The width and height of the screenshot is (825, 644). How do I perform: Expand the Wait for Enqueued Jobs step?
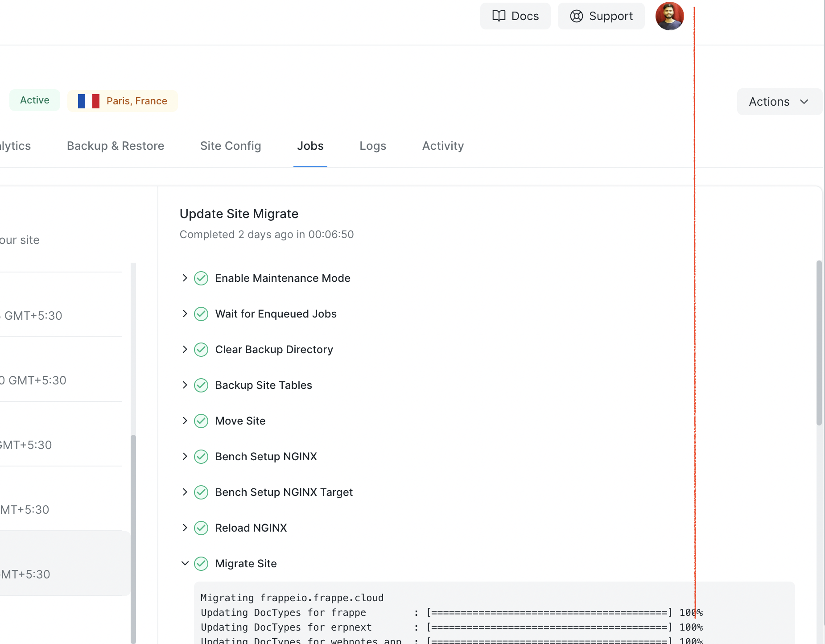(x=185, y=314)
